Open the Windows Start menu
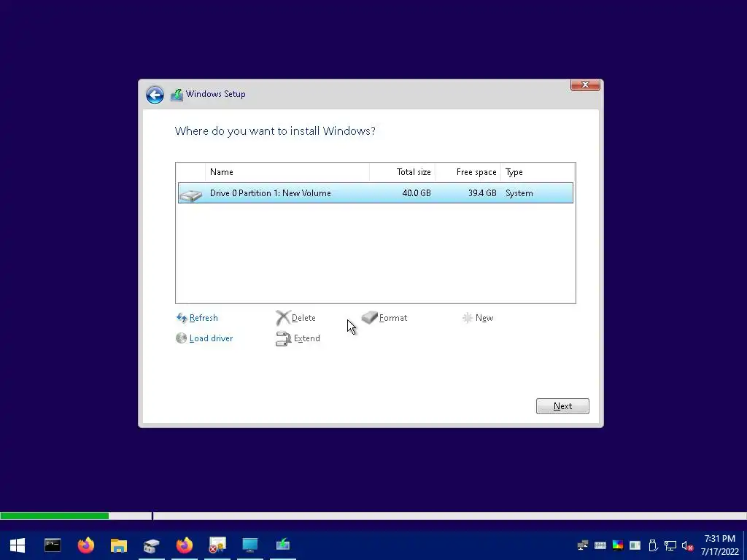The width and height of the screenshot is (747, 560). click(x=18, y=545)
